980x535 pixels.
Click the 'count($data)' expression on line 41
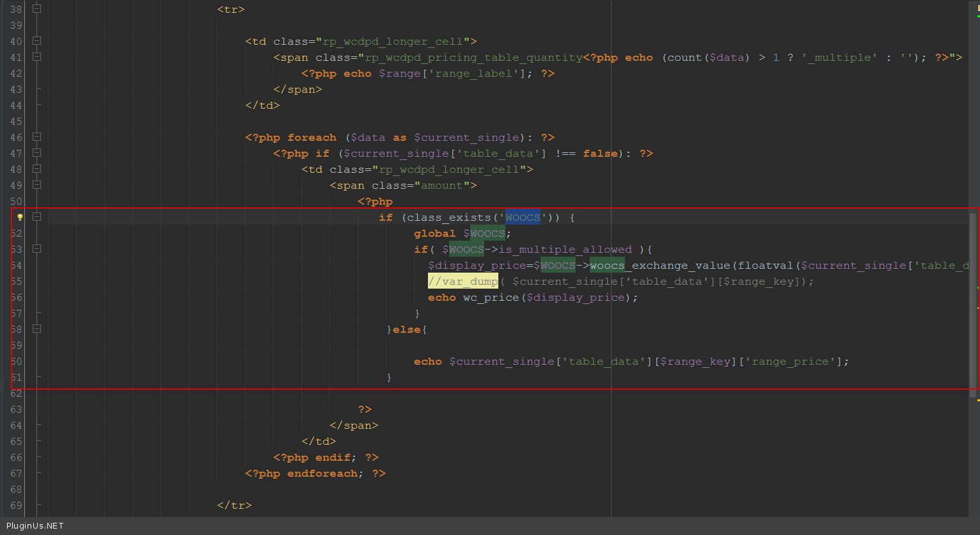tap(709, 58)
